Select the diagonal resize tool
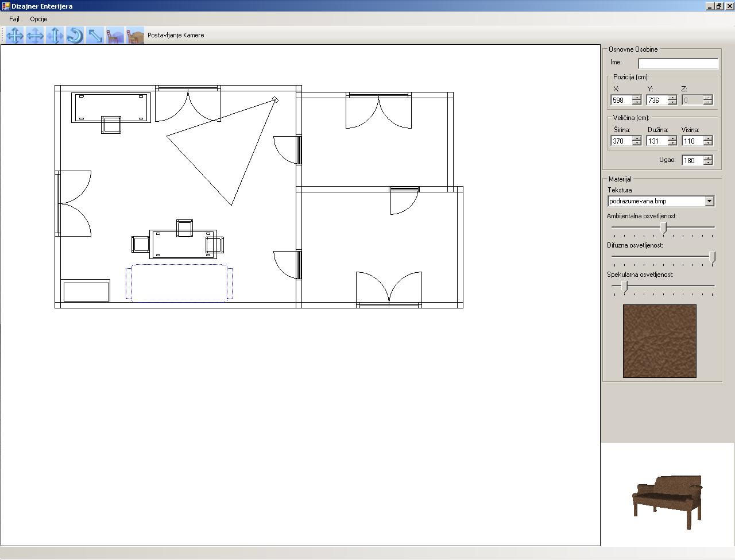The width and height of the screenshot is (735, 560). 95,36
